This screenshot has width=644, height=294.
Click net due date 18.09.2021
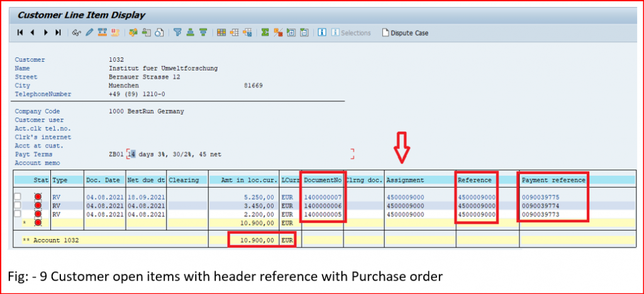tap(146, 198)
